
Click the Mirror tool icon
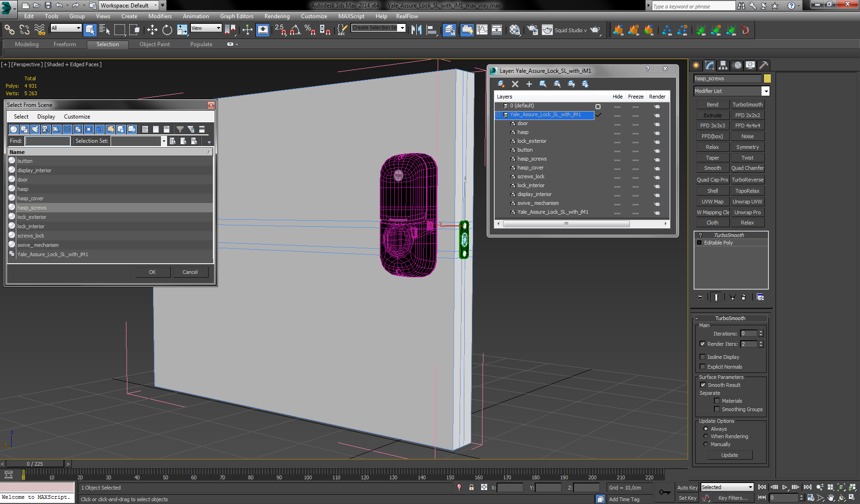(416, 30)
